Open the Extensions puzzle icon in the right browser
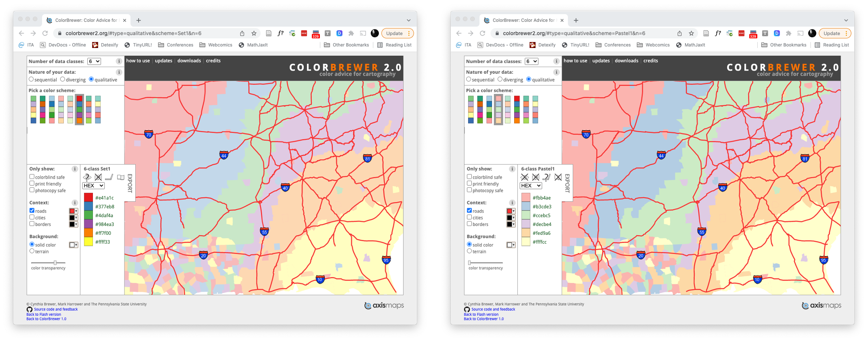 coord(788,33)
